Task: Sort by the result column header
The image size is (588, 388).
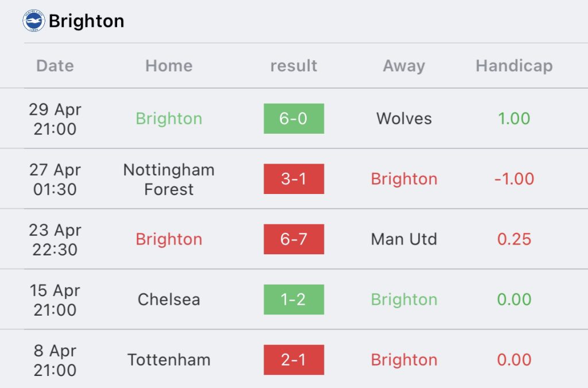Action: [x=293, y=65]
